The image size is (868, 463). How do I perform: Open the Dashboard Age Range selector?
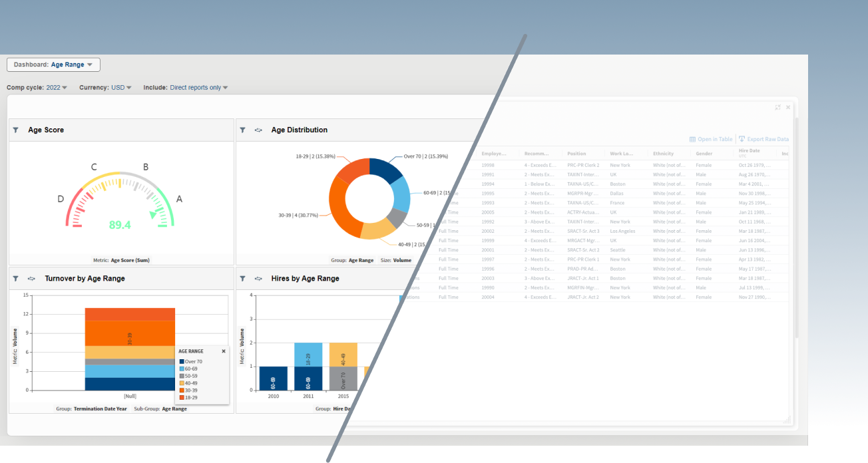(x=53, y=65)
